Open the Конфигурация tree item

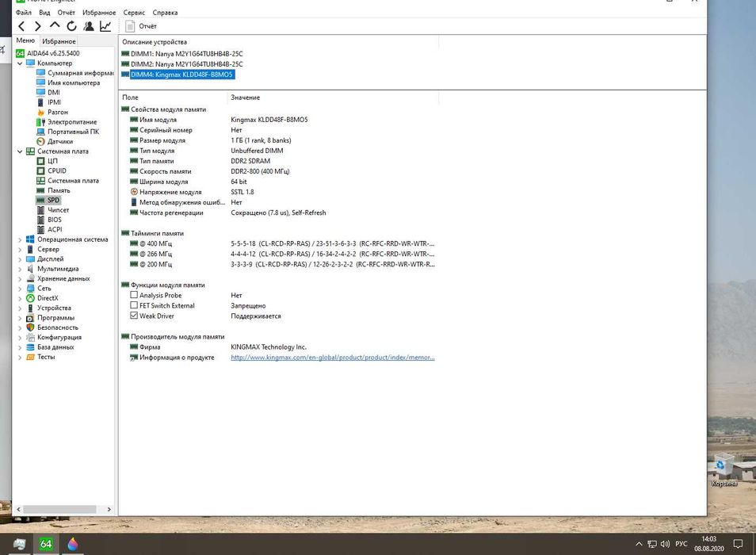[59, 338]
